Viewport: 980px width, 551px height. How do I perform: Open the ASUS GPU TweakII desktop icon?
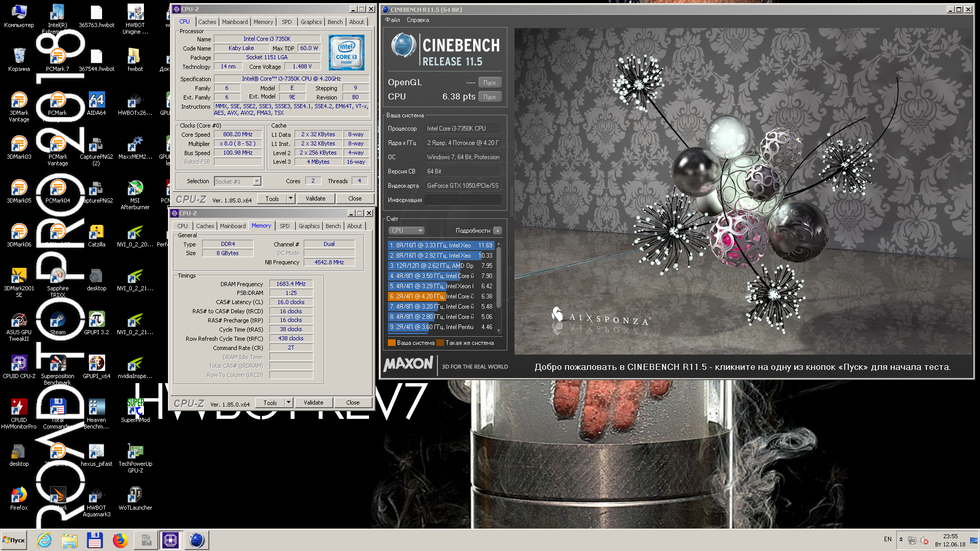click(19, 326)
